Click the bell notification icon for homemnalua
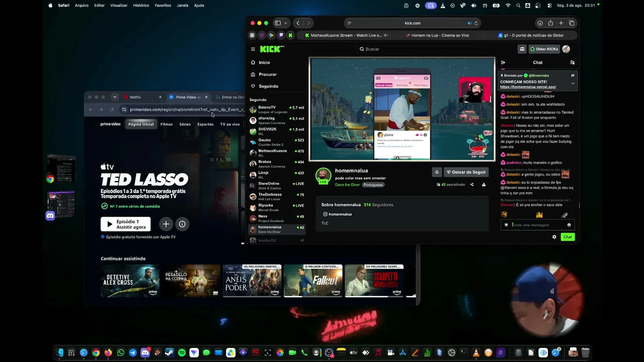The image size is (644, 362). [437, 172]
